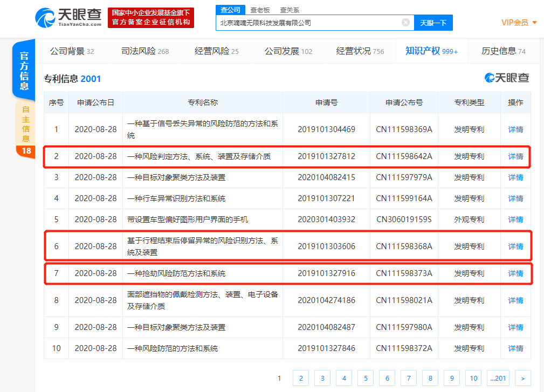Click the TianYanCha logo in header
The width and height of the screenshot is (544, 392).
(68, 17)
